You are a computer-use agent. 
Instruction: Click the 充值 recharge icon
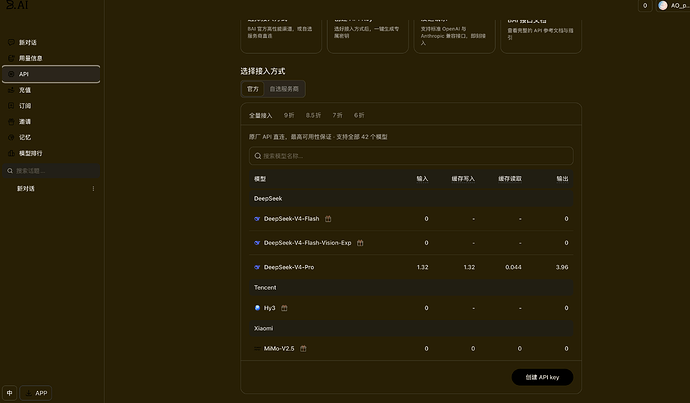tap(11, 90)
